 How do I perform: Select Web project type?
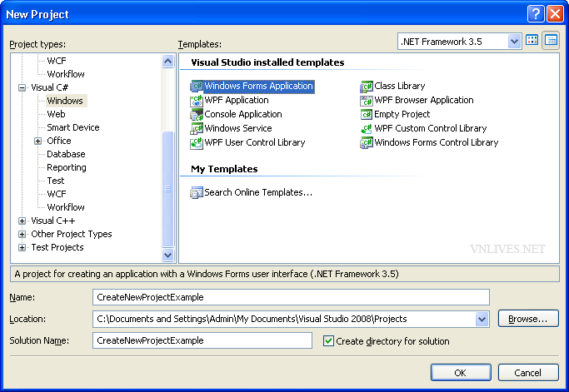coord(57,114)
